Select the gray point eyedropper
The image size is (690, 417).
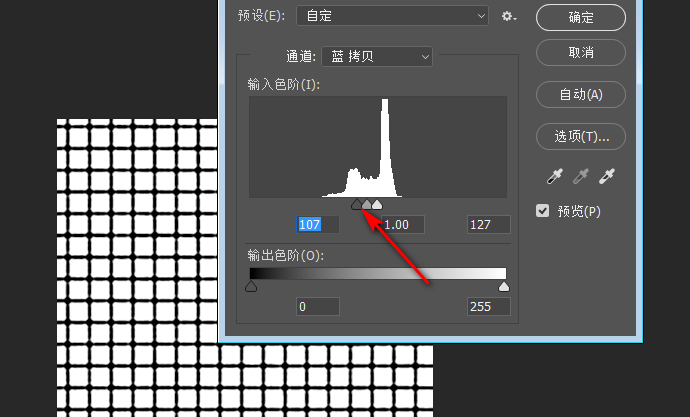[x=580, y=176]
